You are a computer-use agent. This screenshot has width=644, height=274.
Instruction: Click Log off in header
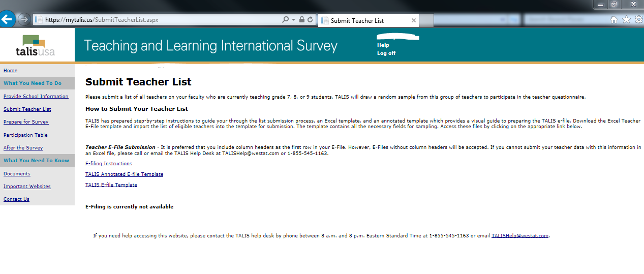click(x=386, y=53)
